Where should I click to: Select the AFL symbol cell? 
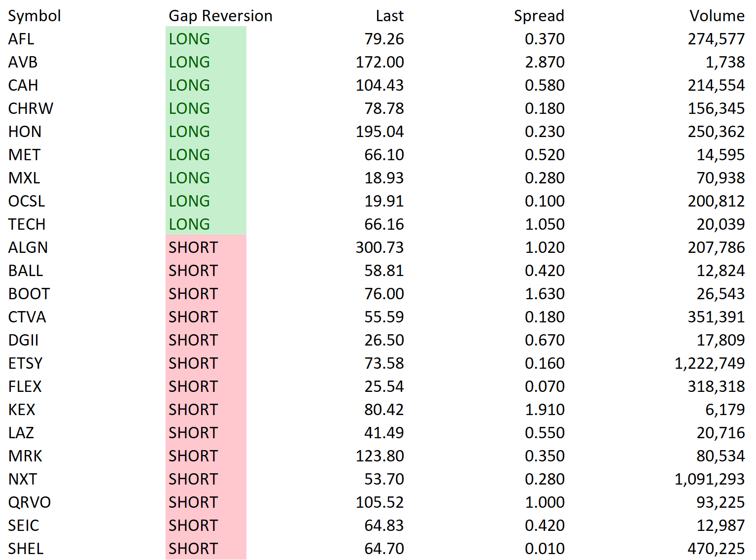[x=21, y=39]
